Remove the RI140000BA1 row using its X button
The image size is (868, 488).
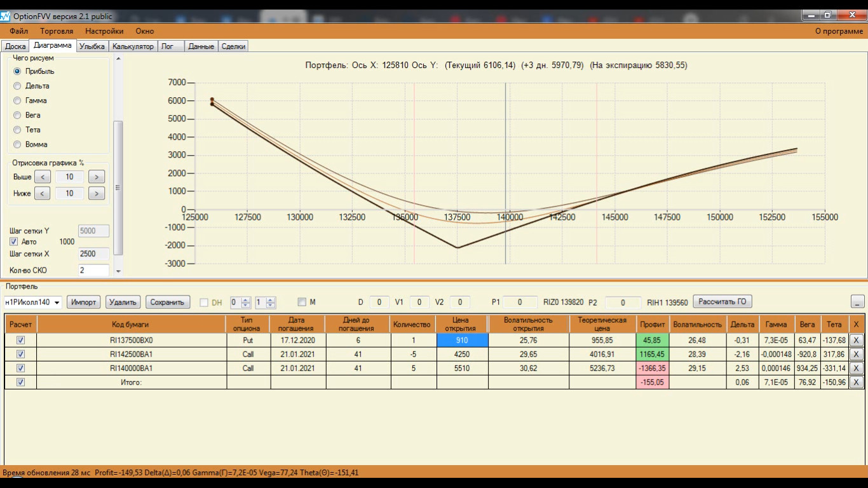[x=856, y=368]
